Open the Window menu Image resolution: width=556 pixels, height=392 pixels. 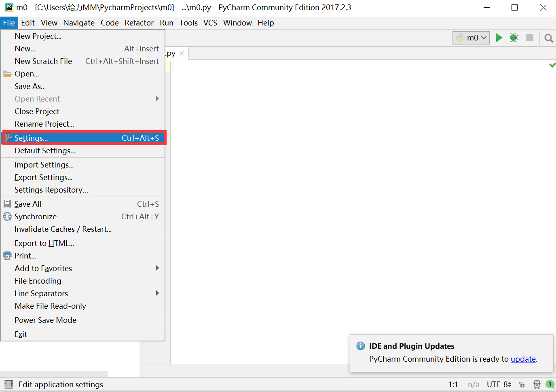click(x=237, y=23)
